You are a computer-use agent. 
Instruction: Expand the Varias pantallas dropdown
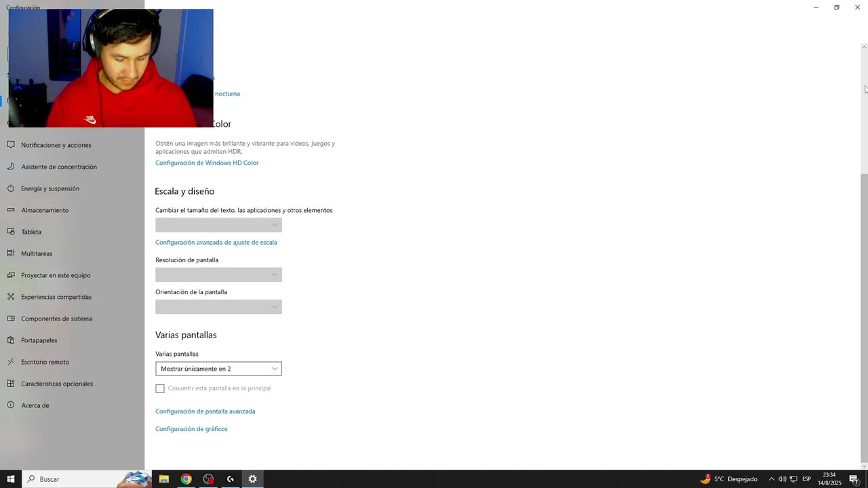218,369
